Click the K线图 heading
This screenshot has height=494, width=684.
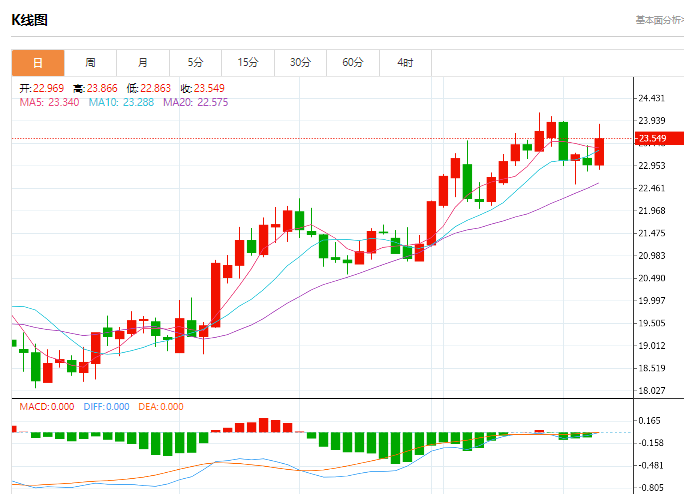[x=29, y=20]
